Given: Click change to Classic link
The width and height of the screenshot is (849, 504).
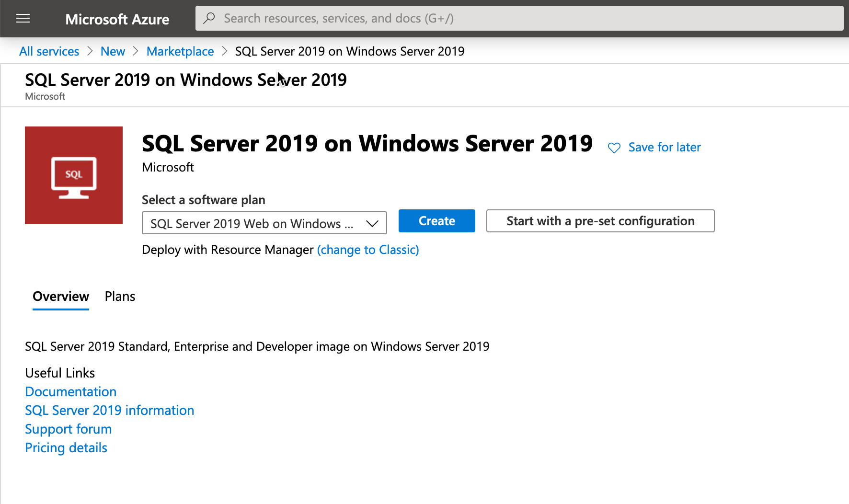Looking at the screenshot, I should (x=368, y=250).
